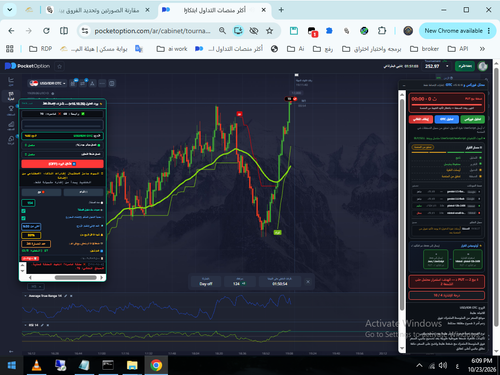Image resolution: width=500 pixels, height=375 pixels.
Task: Bookmark this page with the star icon
Action: [x=269, y=31]
